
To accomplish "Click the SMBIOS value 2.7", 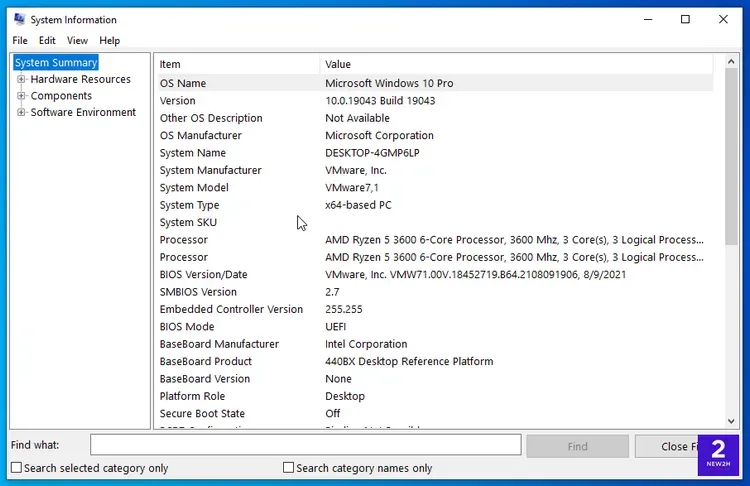I will 332,292.
